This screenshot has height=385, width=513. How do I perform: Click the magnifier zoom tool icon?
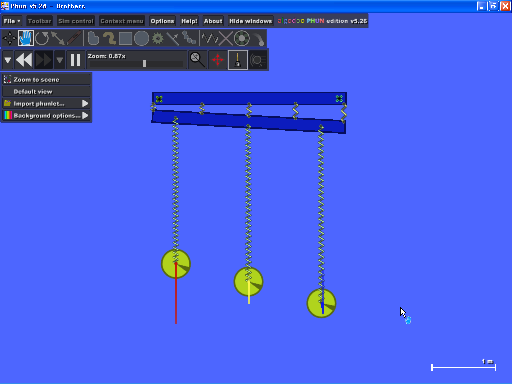(197, 60)
